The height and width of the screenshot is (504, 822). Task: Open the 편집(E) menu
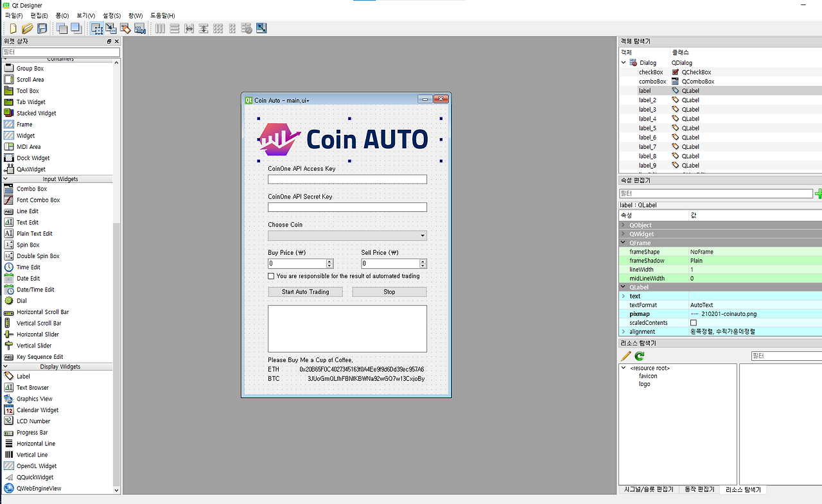tap(39, 15)
